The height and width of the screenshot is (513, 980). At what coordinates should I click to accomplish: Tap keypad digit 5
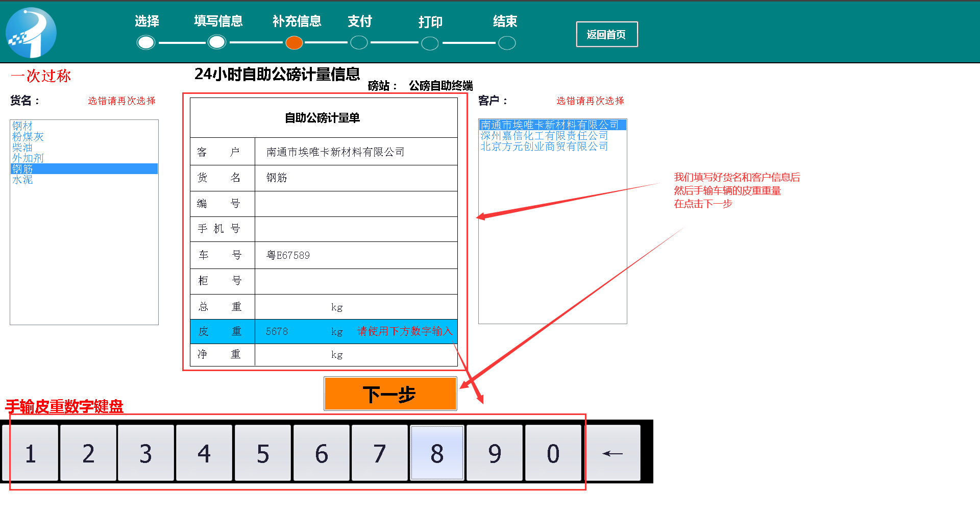click(263, 453)
